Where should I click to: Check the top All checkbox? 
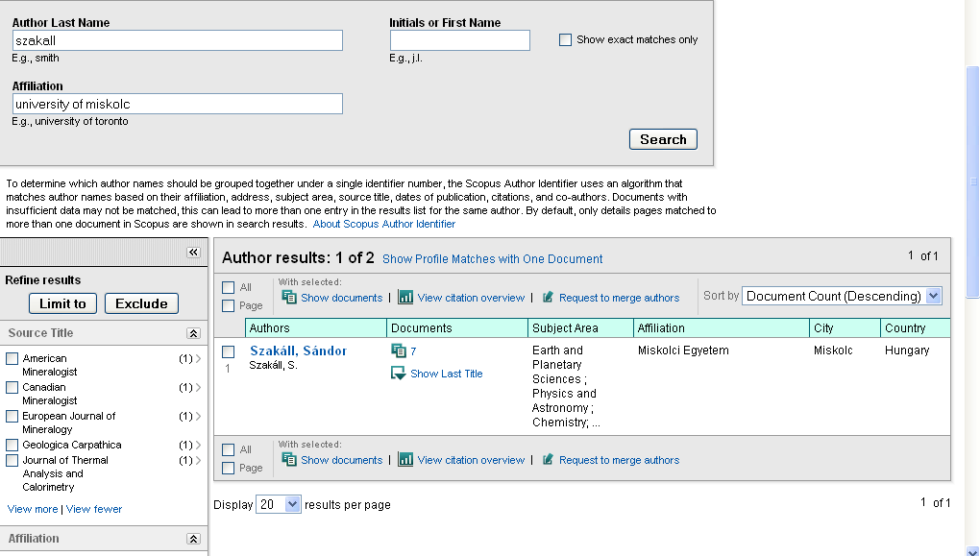(228, 287)
